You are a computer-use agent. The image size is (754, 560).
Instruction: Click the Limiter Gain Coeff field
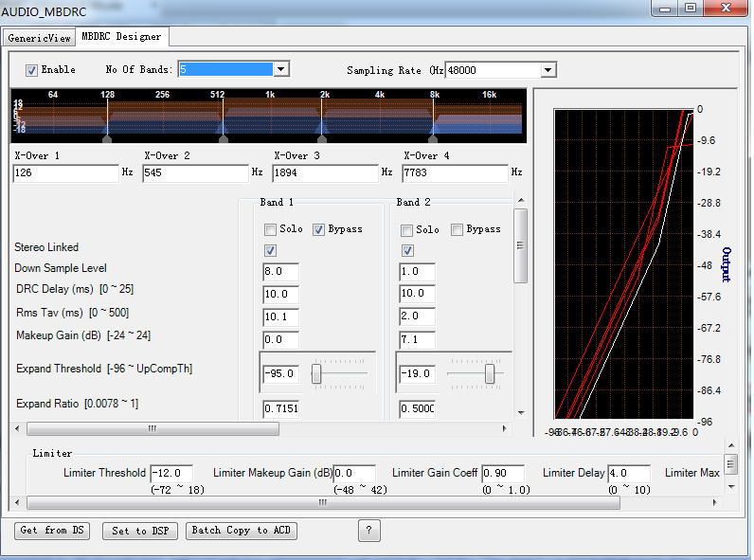pyautogui.click(x=503, y=474)
